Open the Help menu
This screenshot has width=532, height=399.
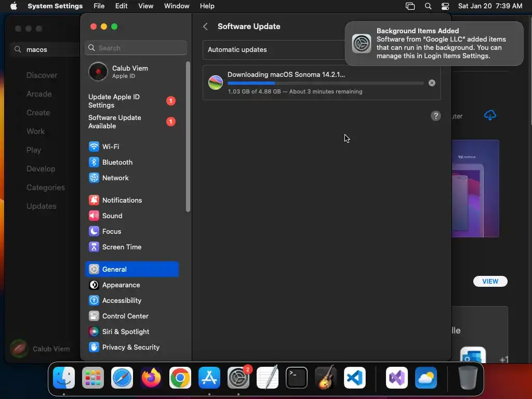[207, 6]
